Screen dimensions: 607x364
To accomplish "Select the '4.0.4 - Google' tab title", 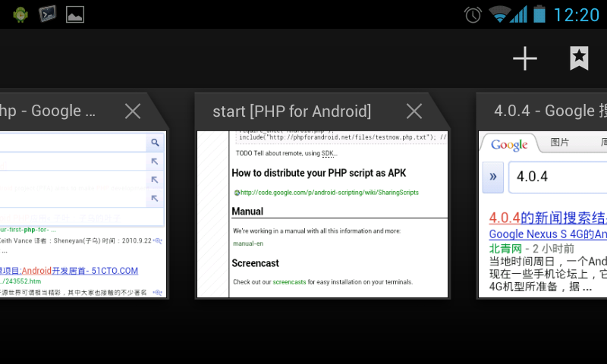I will point(549,111).
